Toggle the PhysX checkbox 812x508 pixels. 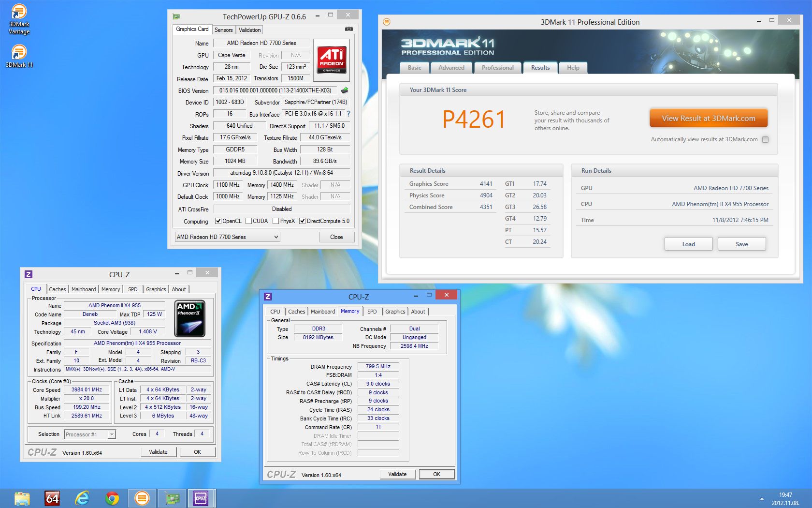pyautogui.click(x=275, y=221)
